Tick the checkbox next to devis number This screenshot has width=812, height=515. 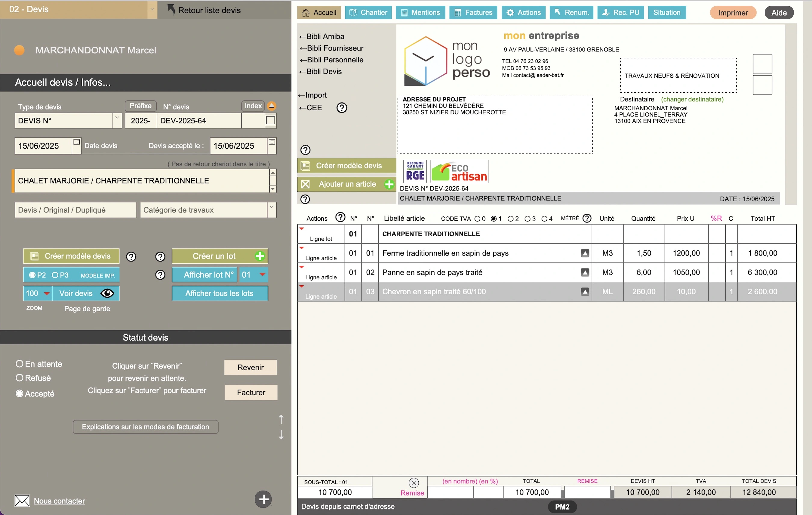pyautogui.click(x=270, y=120)
